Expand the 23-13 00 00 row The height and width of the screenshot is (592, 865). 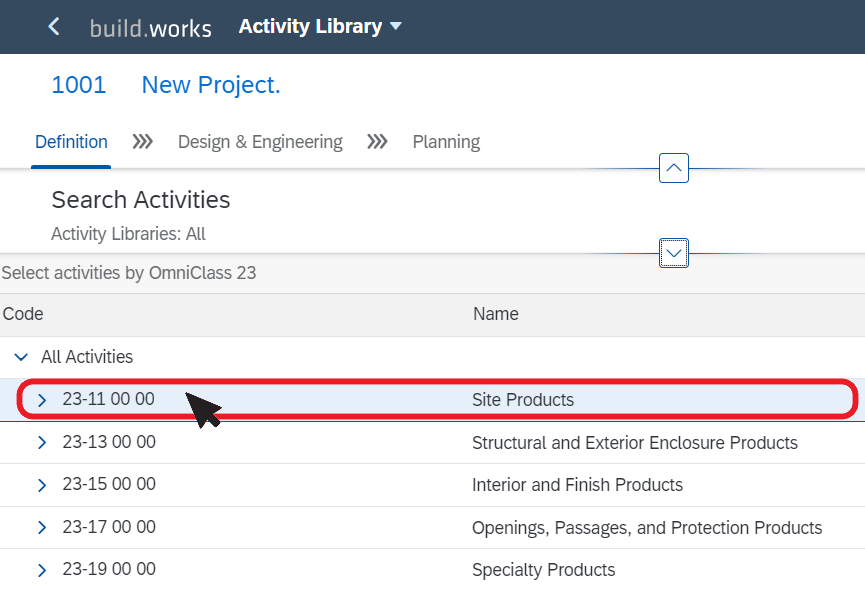pyautogui.click(x=42, y=442)
